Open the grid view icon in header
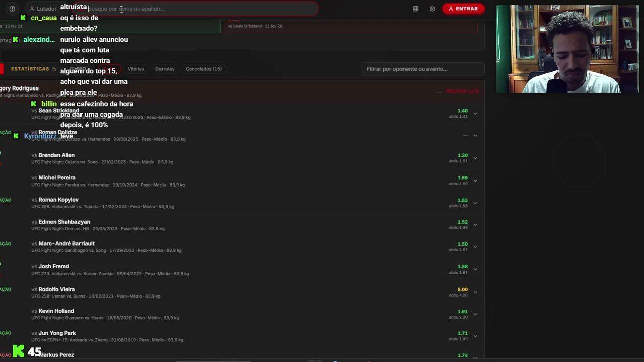The width and height of the screenshot is (644, 362). point(415,9)
